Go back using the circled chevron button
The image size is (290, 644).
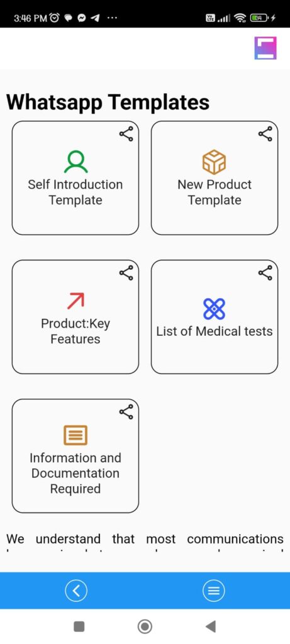pos(76,591)
